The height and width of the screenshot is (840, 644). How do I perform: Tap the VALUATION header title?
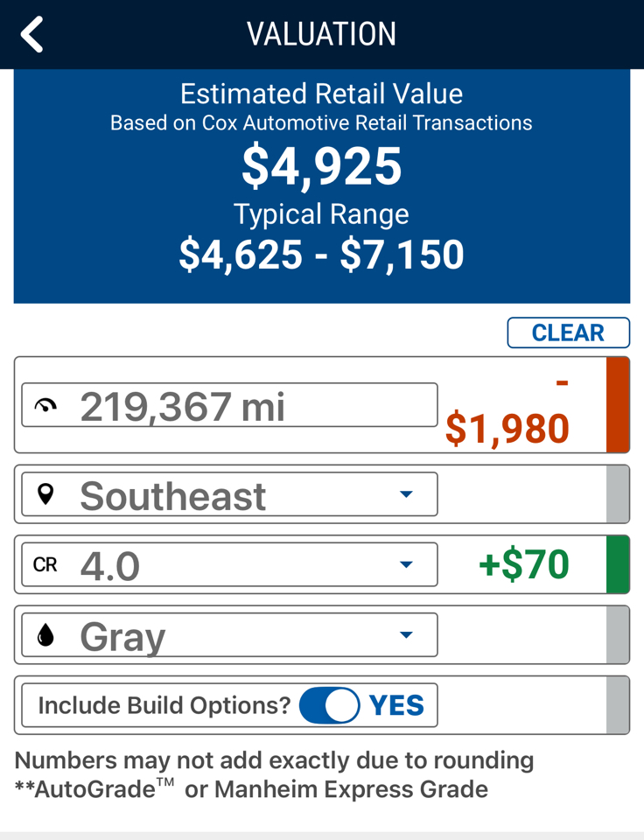coord(321,35)
